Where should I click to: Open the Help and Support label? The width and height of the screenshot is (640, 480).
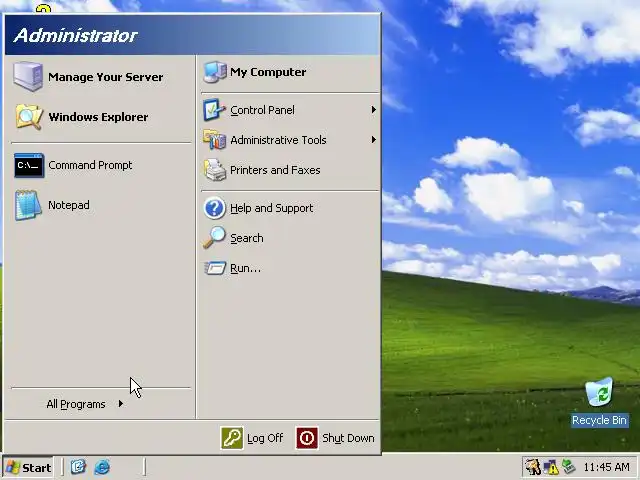[x=272, y=208]
